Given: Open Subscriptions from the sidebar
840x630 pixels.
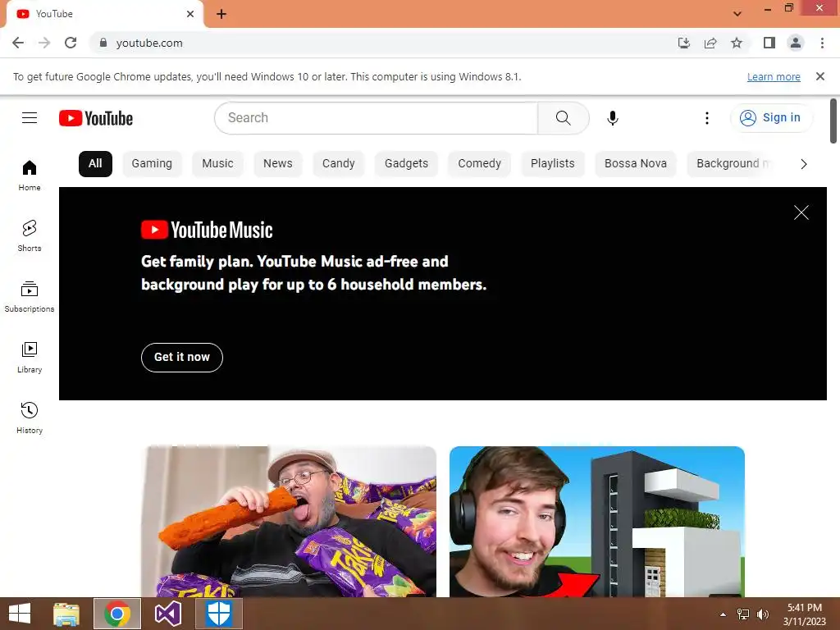Looking at the screenshot, I should [x=30, y=297].
